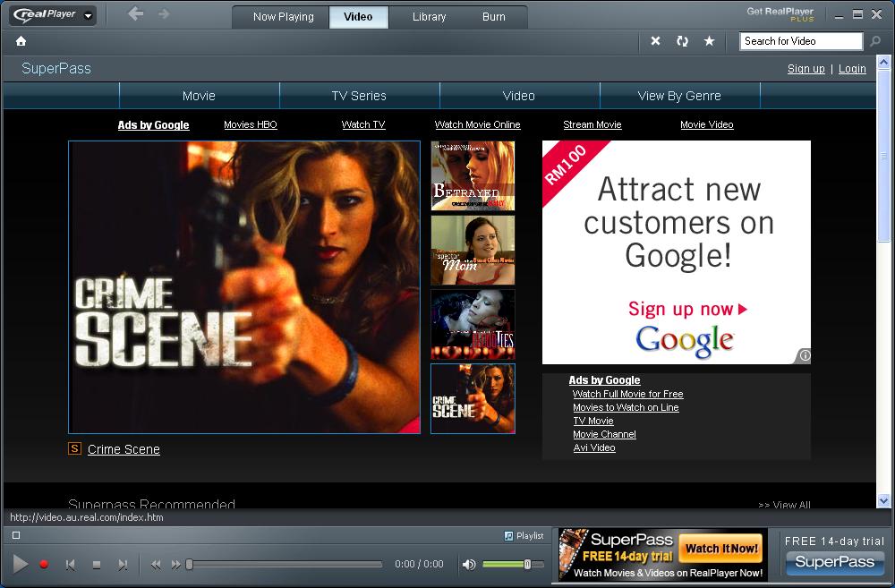Viewport: 895px width, 588px height.
Task: Select the Mom movie thumbnail
Action: point(473,250)
